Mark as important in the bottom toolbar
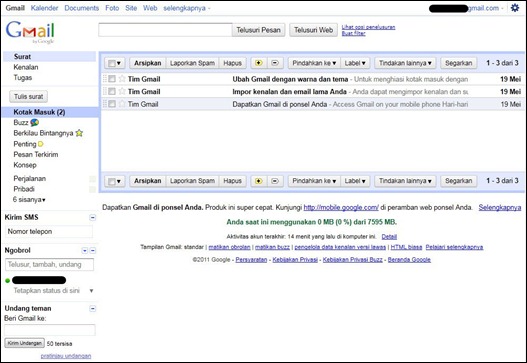Screen dimensions: 527x363 tap(258, 181)
